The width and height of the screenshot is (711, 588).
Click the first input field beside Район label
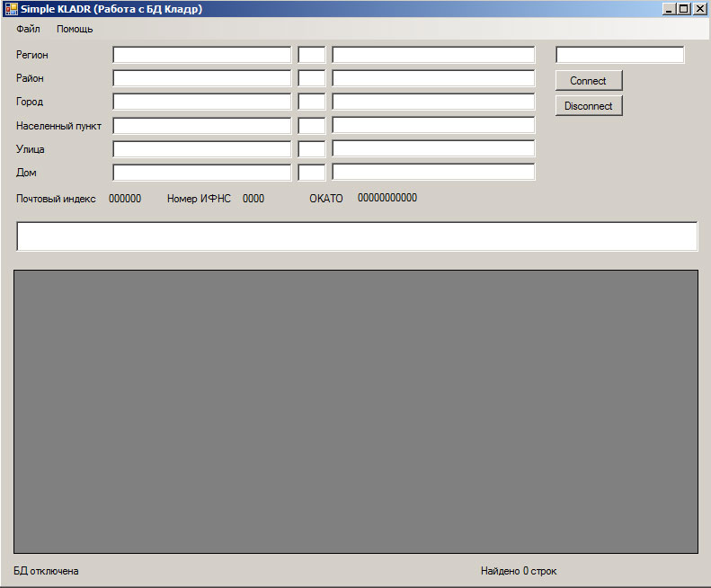[201, 78]
